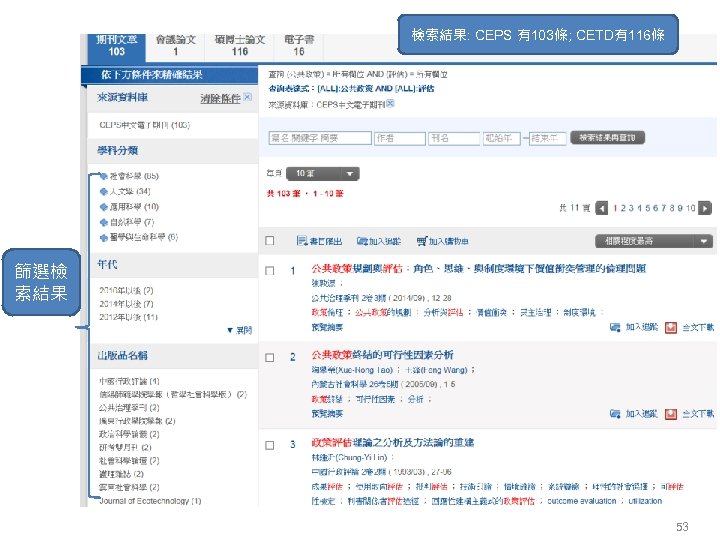Filter by 醫學與生命科學 (6) subject
Screen dimensions: 720x540
(144, 237)
